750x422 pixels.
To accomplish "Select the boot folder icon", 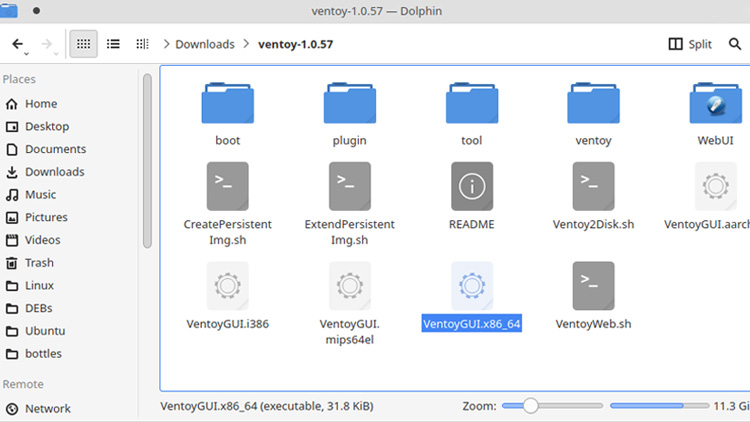I will click(227, 104).
